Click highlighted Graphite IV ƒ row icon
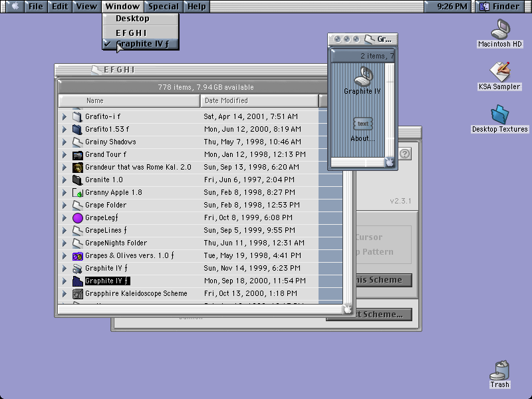The height and width of the screenshot is (399, 532). point(77,281)
